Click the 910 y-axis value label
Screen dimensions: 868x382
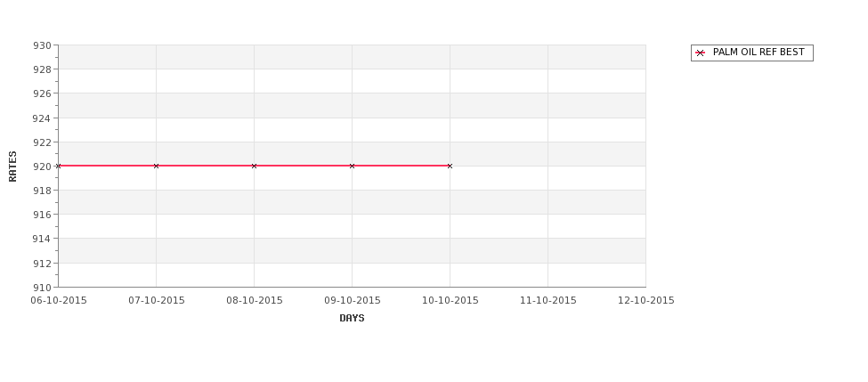click(x=42, y=288)
